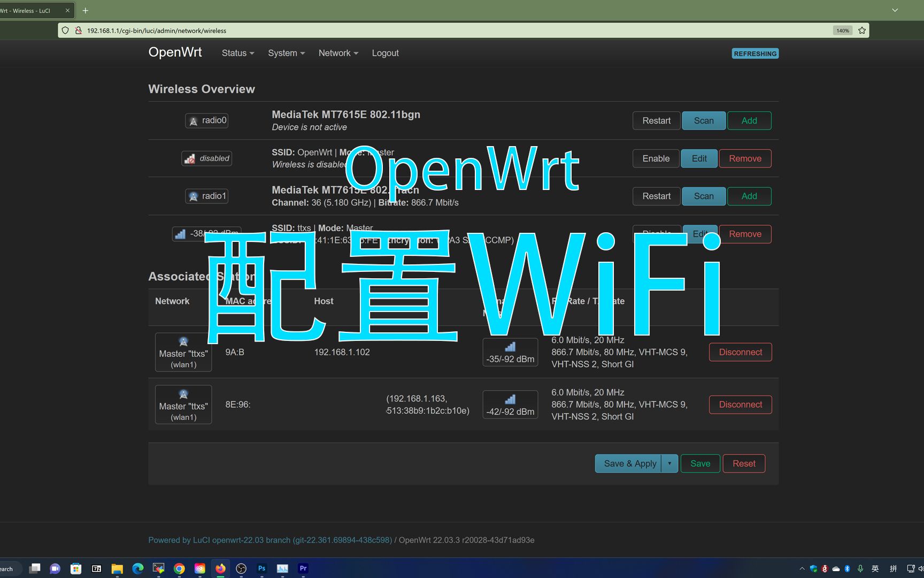Click the radio0 device badge
This screenshot has height=578, width=924.
[207, 120]
